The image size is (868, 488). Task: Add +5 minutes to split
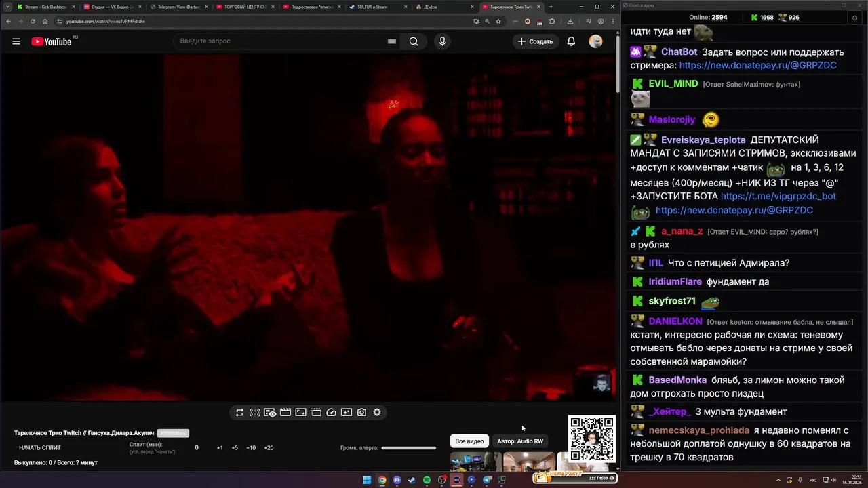(x=235, y=448)
